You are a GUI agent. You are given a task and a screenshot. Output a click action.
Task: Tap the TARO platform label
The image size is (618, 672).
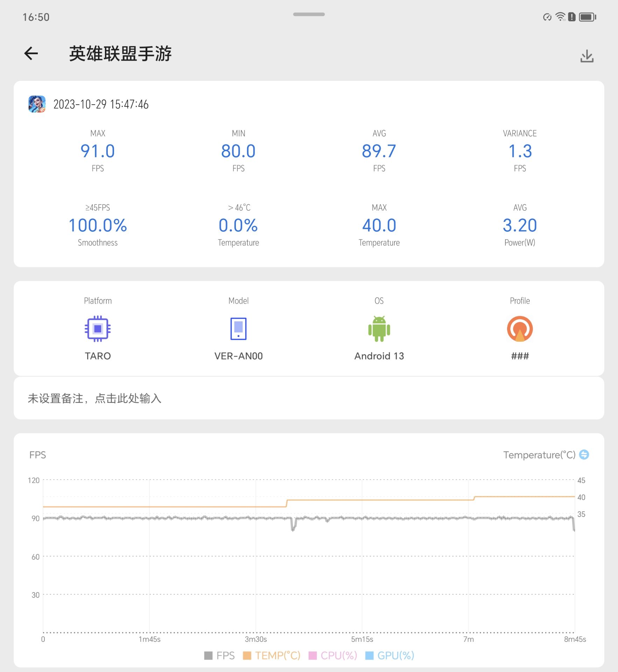98,356
